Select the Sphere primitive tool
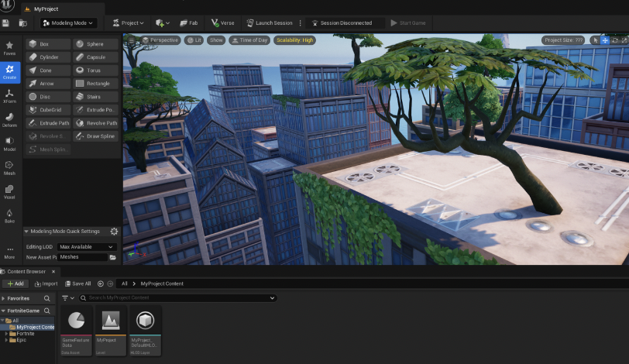 (x=95, y=44)
